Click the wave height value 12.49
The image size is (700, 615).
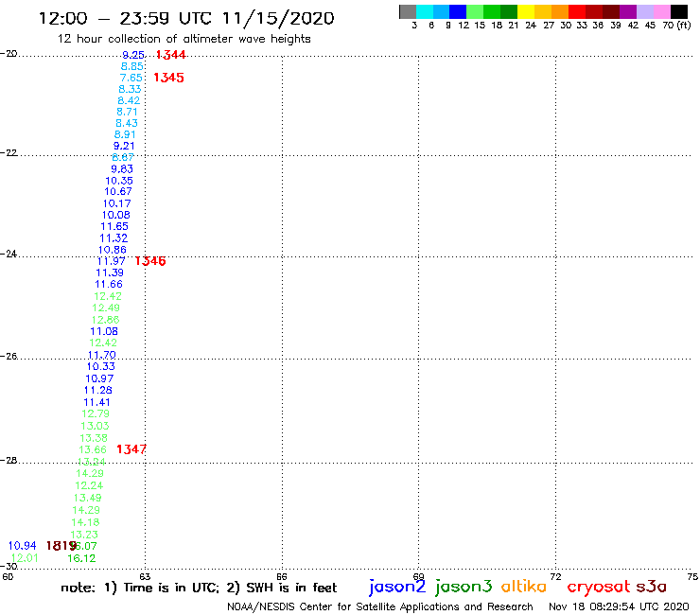point(106,308)
